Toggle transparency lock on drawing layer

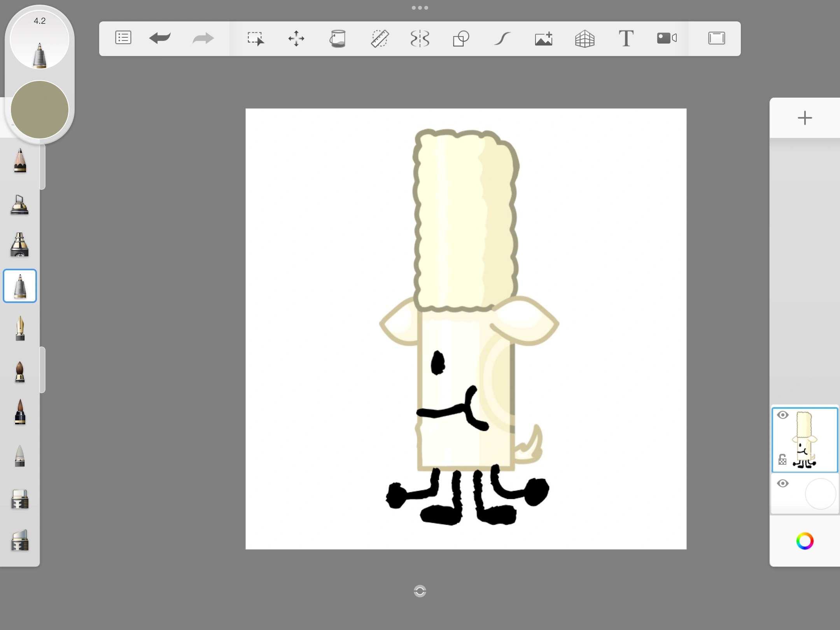(782, 460)
